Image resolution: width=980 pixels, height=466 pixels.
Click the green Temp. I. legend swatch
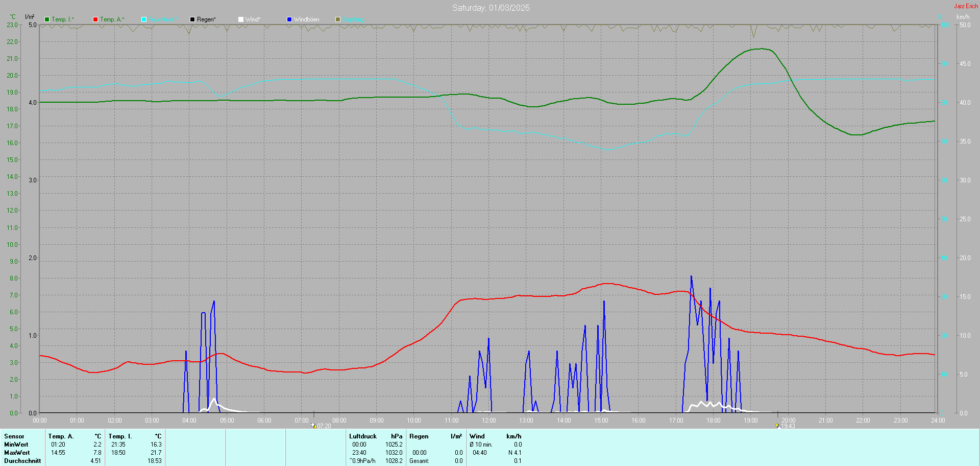(47, 19)
